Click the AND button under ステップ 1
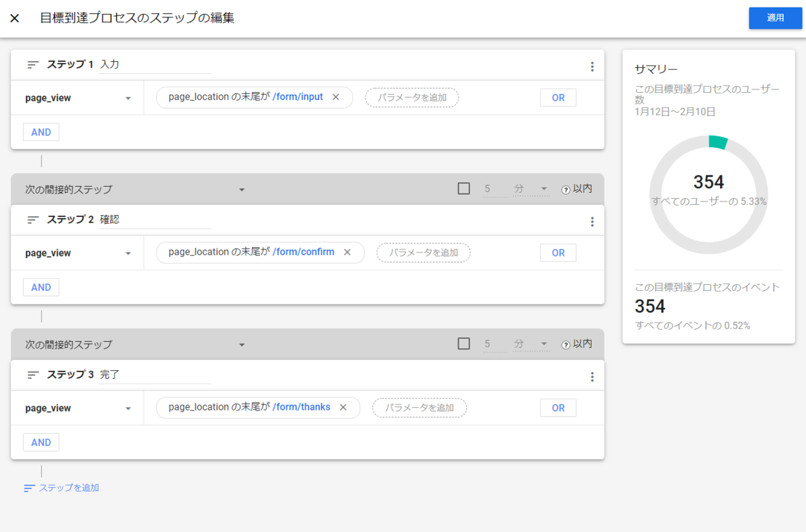This screenshot has width=806, height=532. tap(41, 132)
